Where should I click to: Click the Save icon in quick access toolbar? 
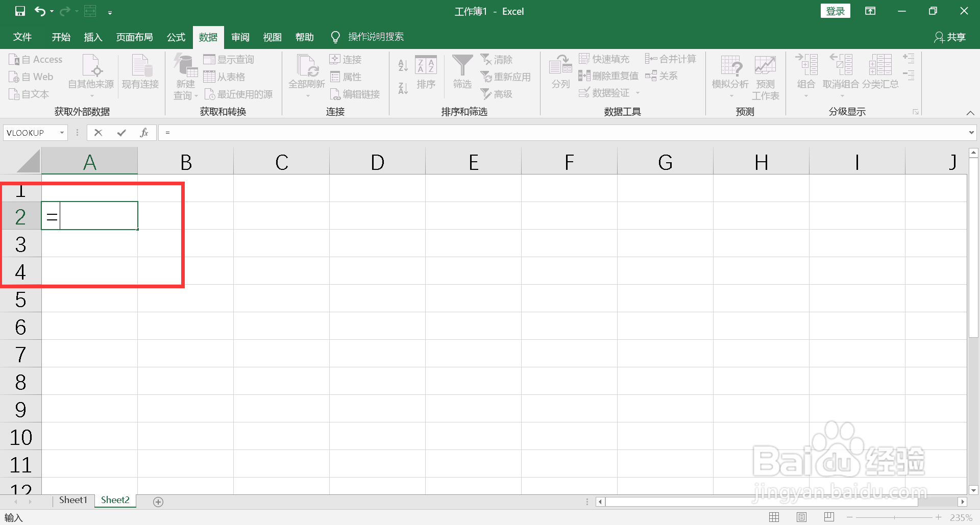tap(20, 11)
